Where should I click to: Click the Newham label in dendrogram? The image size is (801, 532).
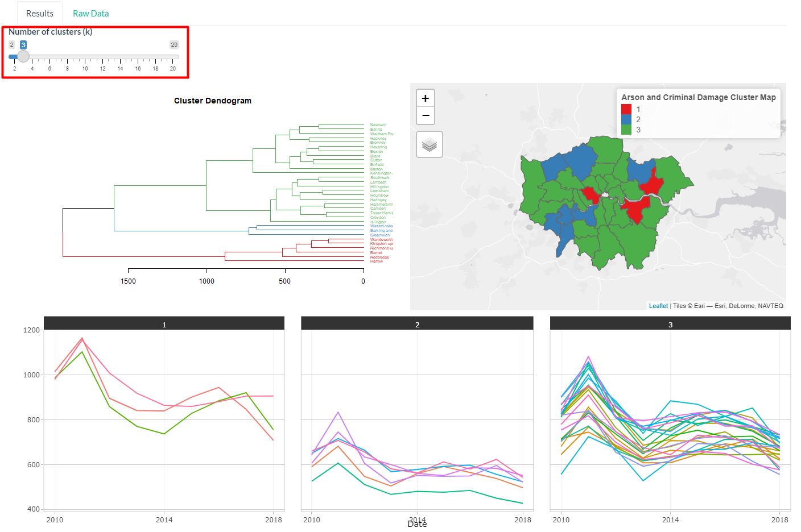(x=378, y=124)
